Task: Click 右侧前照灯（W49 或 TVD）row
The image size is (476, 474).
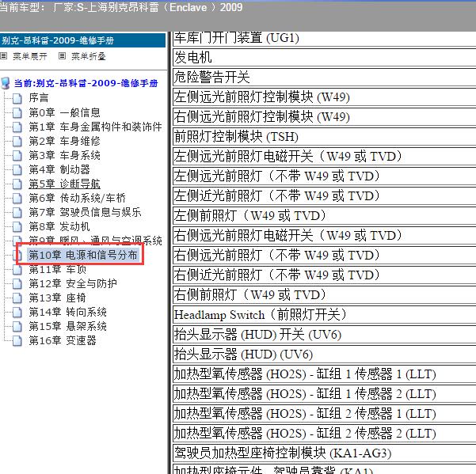Action: pos(324,295)
